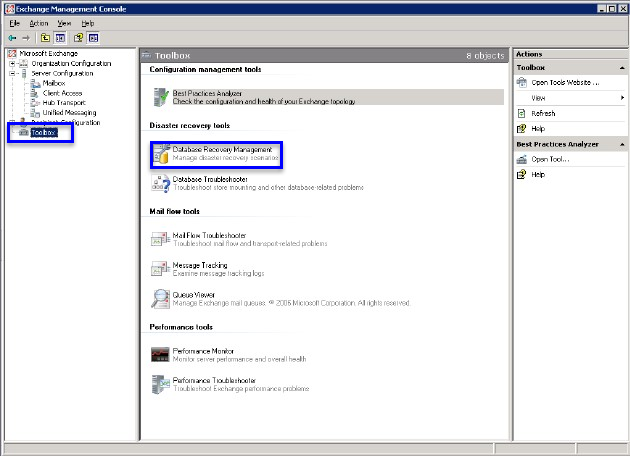The image size is (630, 456).
Task: Collapse the Toolbox section in Actions pane
Action: coord(622,68)
